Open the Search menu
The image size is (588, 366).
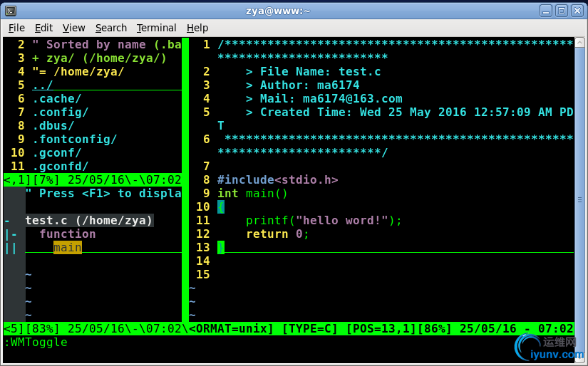(x=111, y=28)
